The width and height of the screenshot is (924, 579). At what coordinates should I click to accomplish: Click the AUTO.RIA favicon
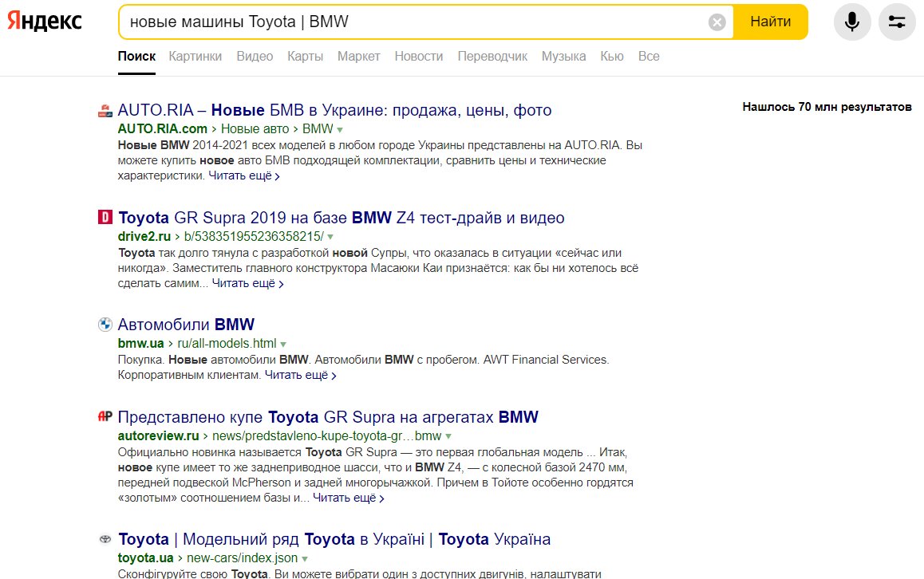(x=105, y=110)
